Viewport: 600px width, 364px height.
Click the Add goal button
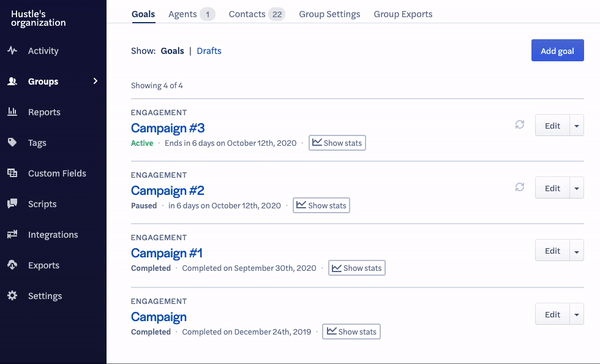[x=558, y=50]
